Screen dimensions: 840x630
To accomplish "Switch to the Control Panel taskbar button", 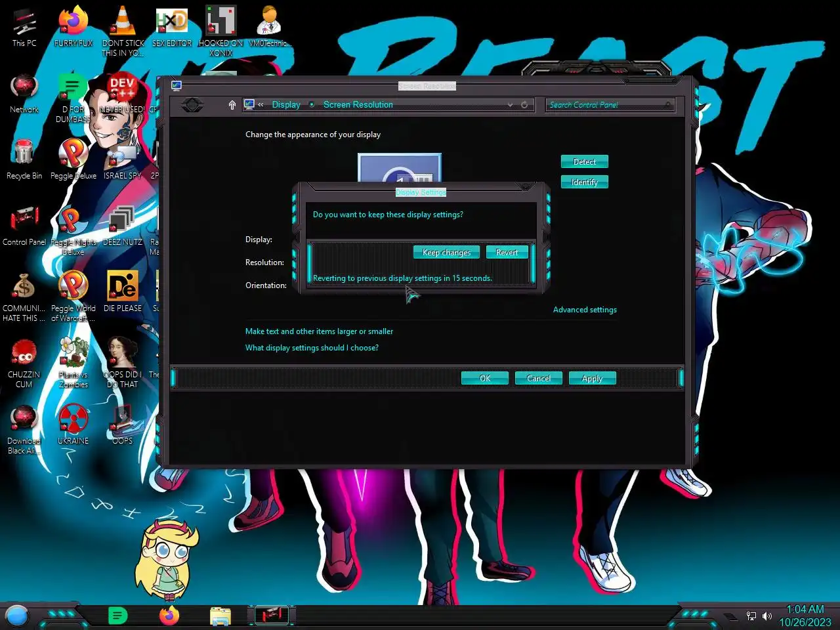I will click(x=272, y=616).
